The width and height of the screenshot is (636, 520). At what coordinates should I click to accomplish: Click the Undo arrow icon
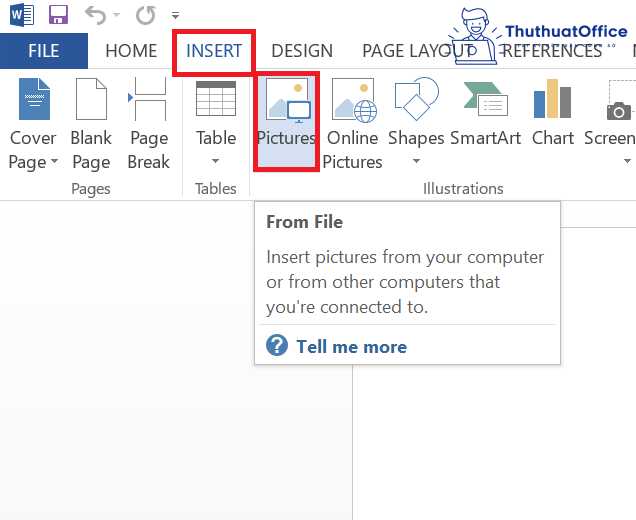[95, 15]
